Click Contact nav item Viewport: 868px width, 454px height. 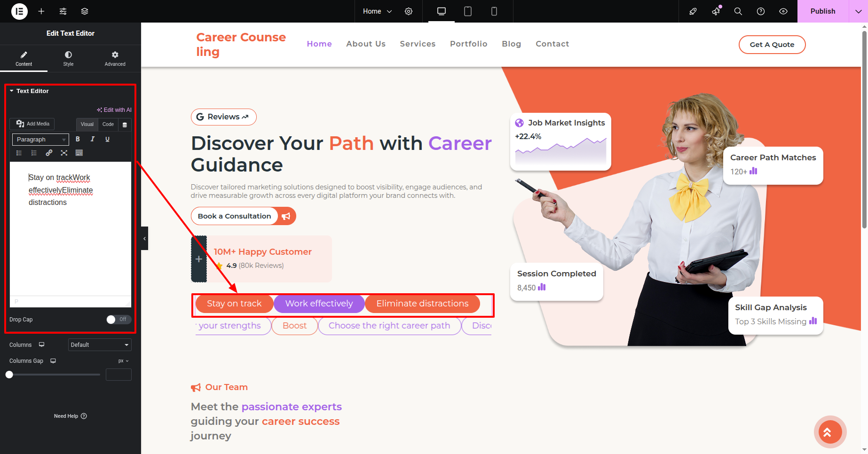[552, 44]
